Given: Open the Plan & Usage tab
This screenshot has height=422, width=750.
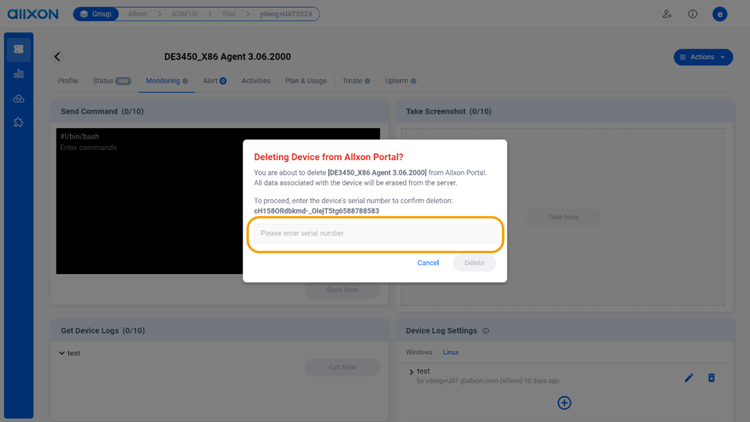Looking at the screenshot, I should tap(306, 81).
